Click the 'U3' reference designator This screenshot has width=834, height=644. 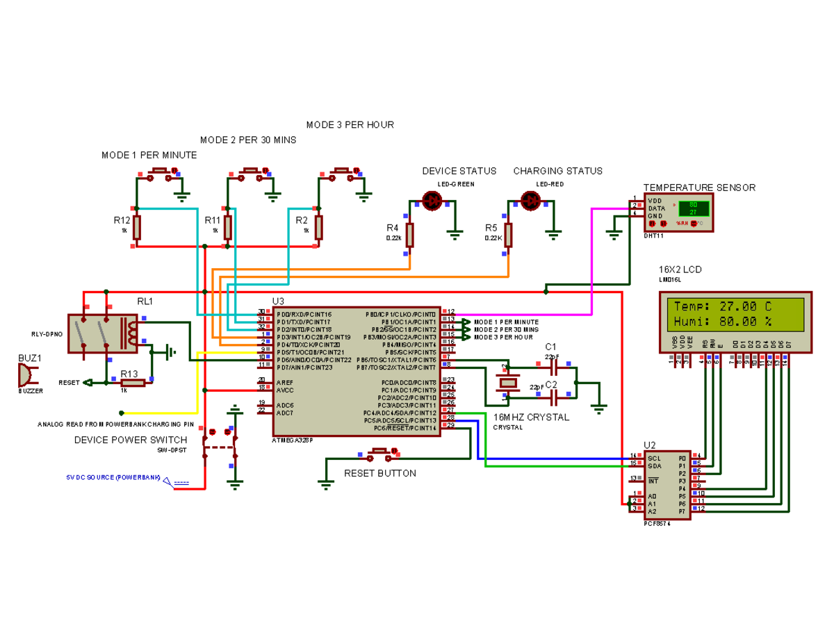click(x=279, y=302)
